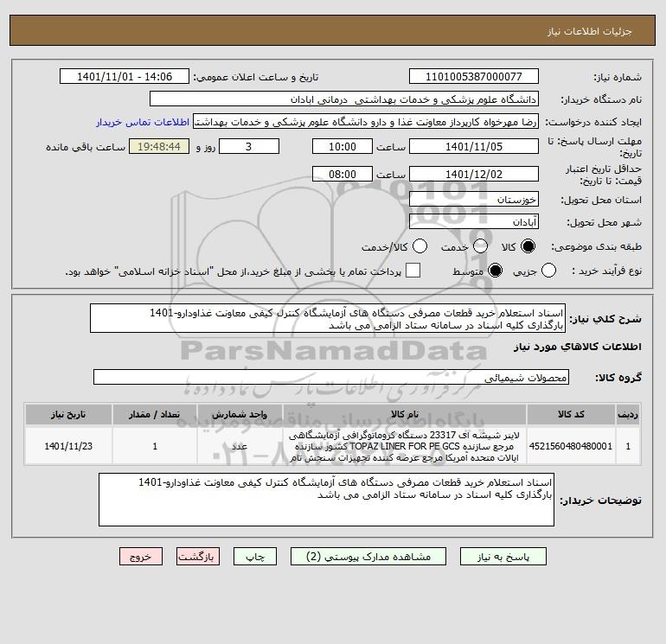The height and width of the screenshot is (644, 666).
Task: Click the unit cell عدد
Action: point(240,446)
